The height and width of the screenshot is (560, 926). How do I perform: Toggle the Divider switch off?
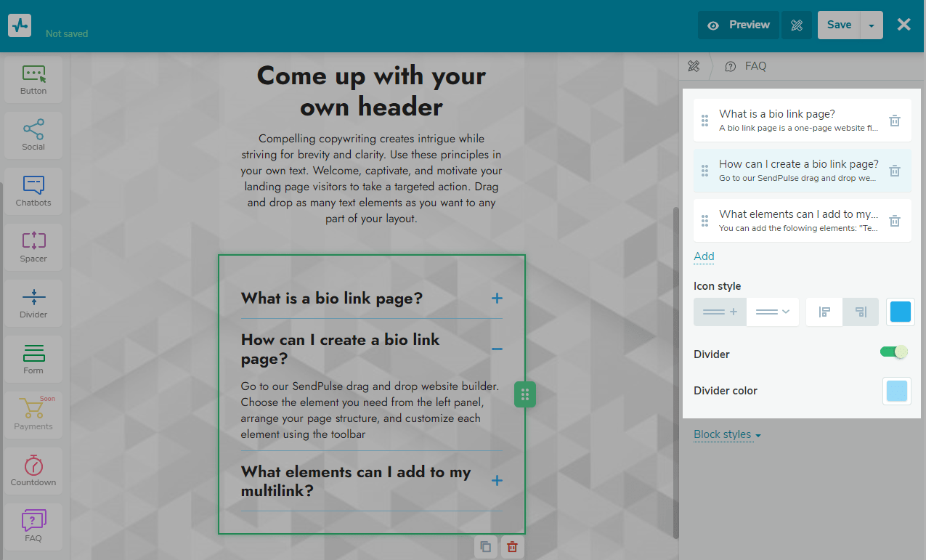[x=893, y=352]
